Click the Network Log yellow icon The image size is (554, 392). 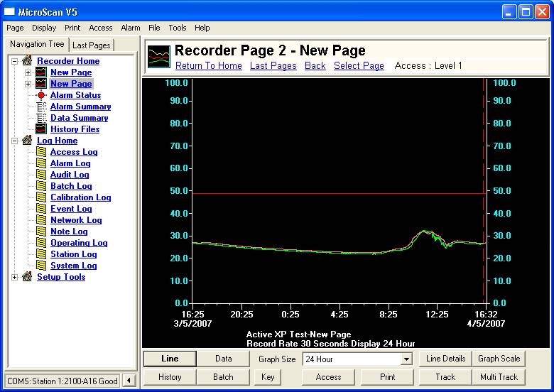click(41, 220)
